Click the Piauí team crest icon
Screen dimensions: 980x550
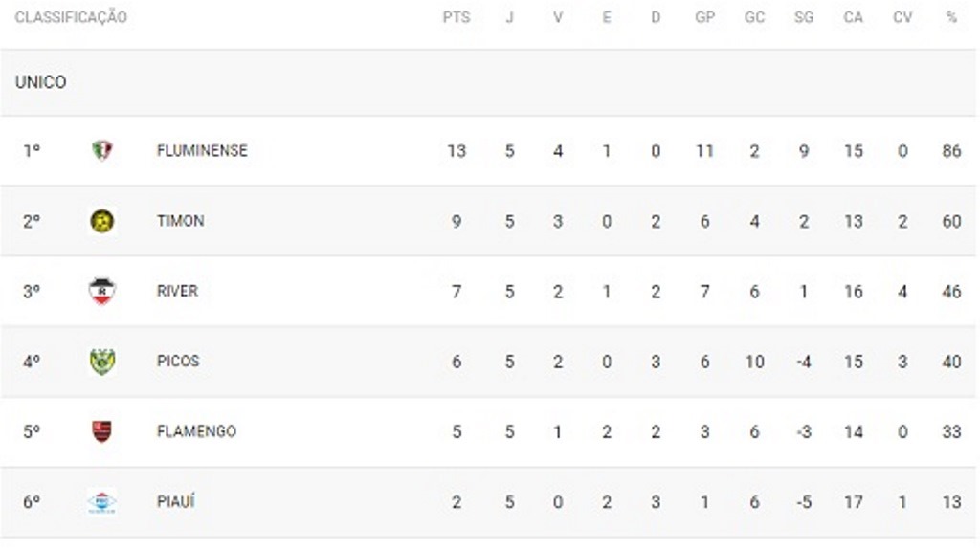(x=101, y=502)
